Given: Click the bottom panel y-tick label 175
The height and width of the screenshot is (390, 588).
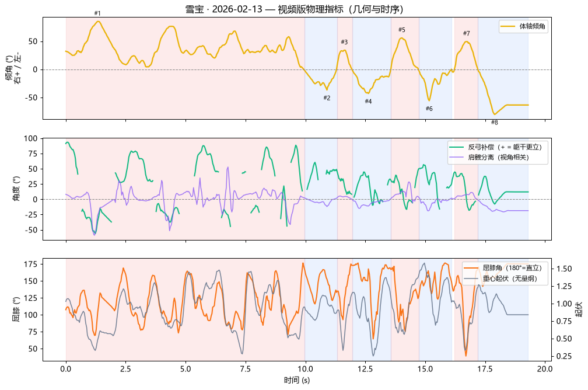Looking at the screenshot, I should click(x=32, y=264).
